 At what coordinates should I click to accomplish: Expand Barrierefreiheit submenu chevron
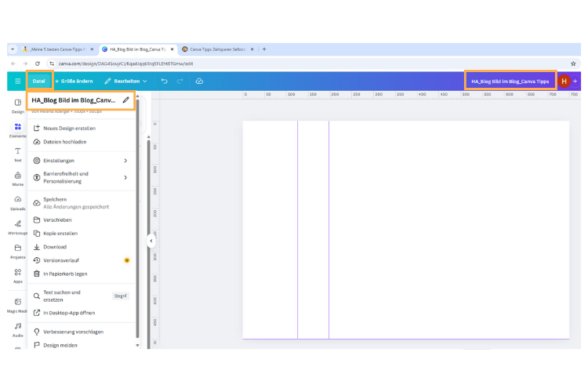click(x=125, y=177)
